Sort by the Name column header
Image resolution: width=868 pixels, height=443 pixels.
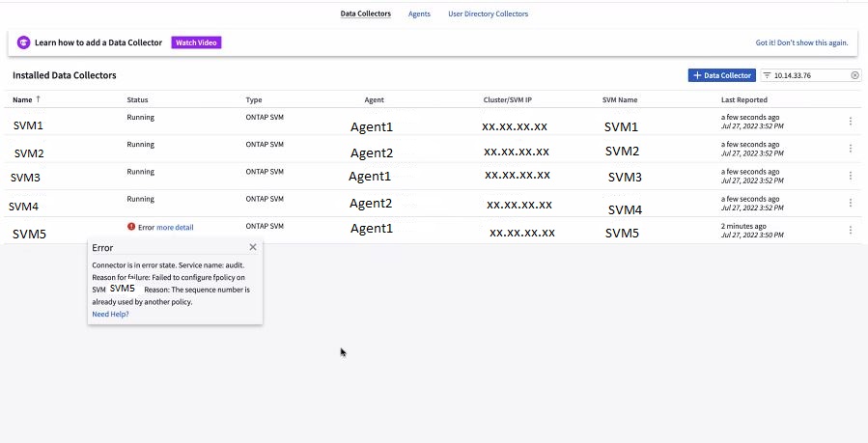pyautogui.click(x=22, y=99)
